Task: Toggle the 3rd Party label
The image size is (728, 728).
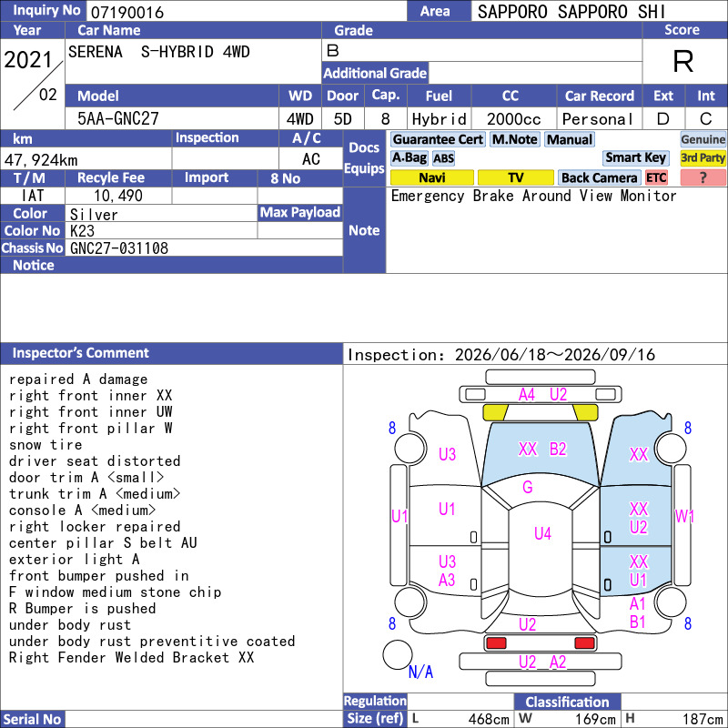Action: tap(703, 157)
